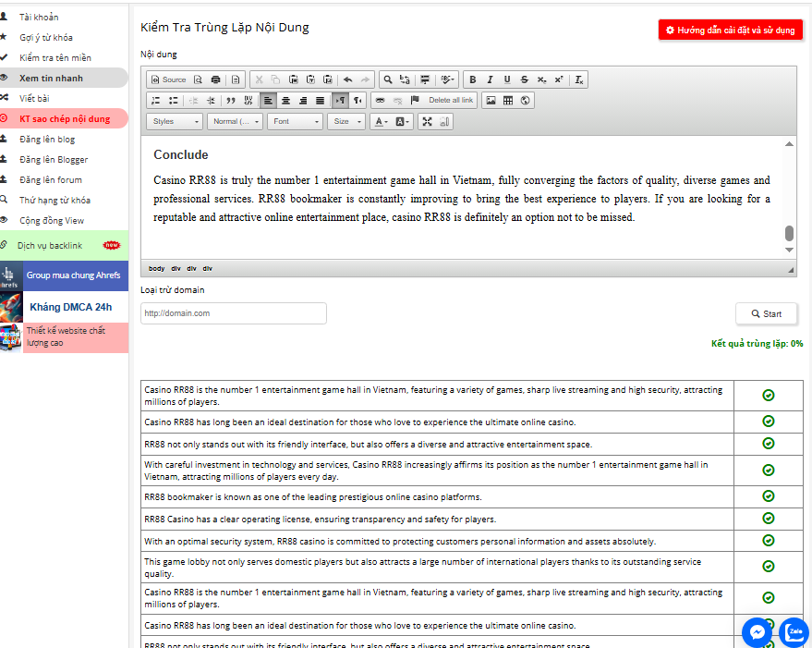The width and height of the screenshot is (812, 648).
Task: Justify the text
Action: (320, 100)
